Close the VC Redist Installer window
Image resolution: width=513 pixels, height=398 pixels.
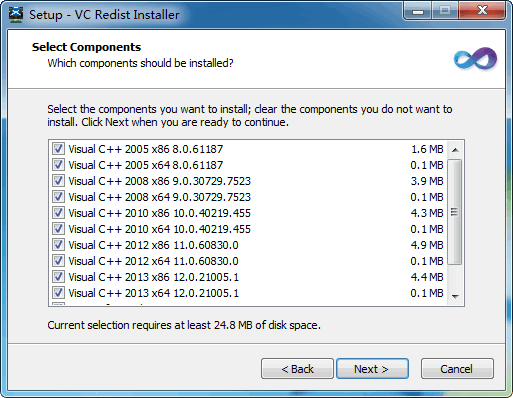[482, 11]
